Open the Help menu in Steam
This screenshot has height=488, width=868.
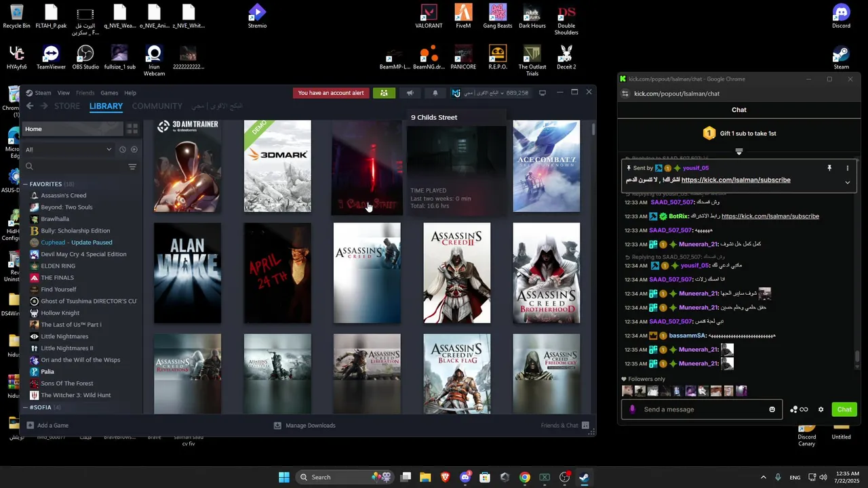(130, 93)
